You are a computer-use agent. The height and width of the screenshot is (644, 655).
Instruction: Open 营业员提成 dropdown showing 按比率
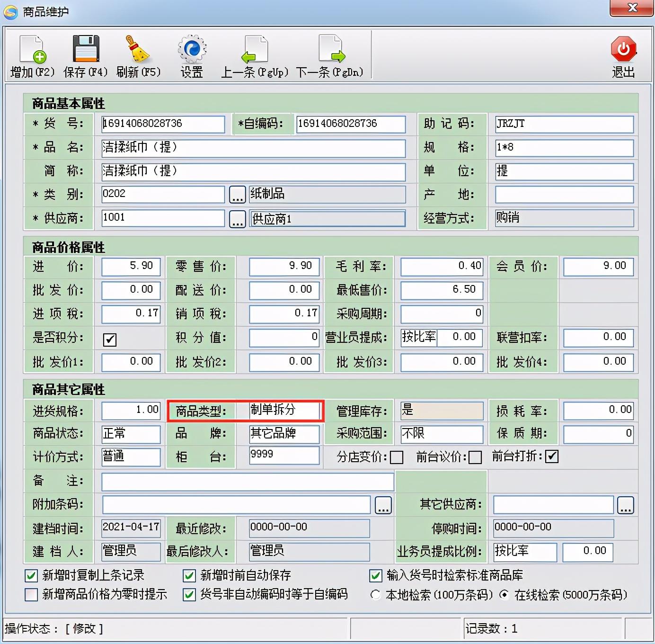(x=419, y=337)
